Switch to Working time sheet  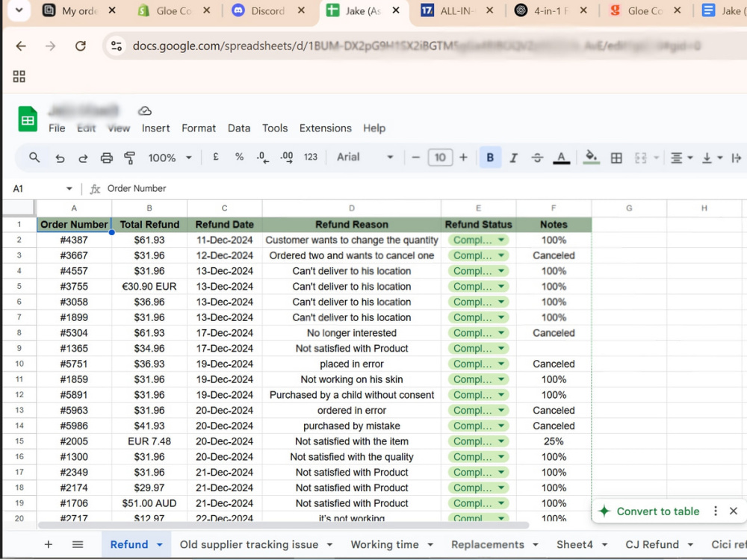[385, 544]
